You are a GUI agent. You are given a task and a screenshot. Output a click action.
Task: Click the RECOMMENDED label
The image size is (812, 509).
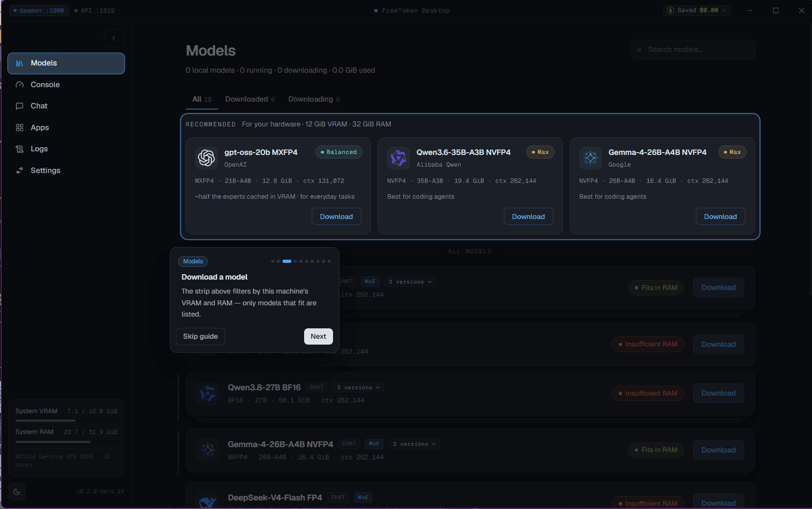[211, 124]
